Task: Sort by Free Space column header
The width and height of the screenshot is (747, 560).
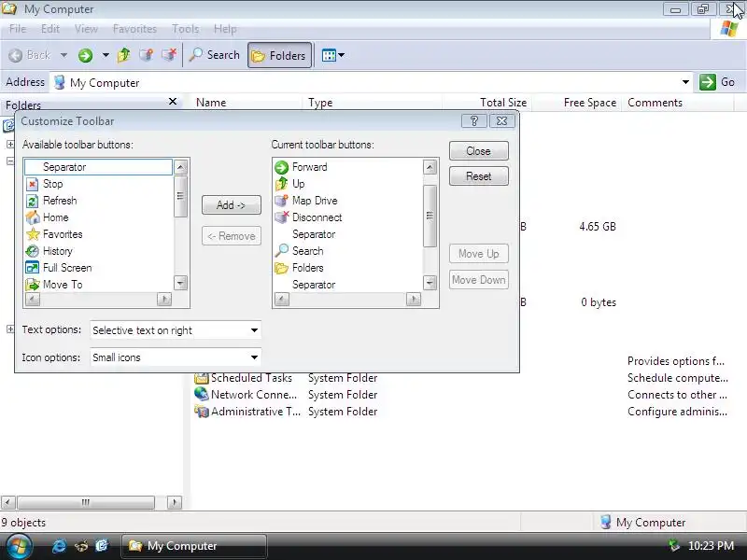Action: pos(576,103)
